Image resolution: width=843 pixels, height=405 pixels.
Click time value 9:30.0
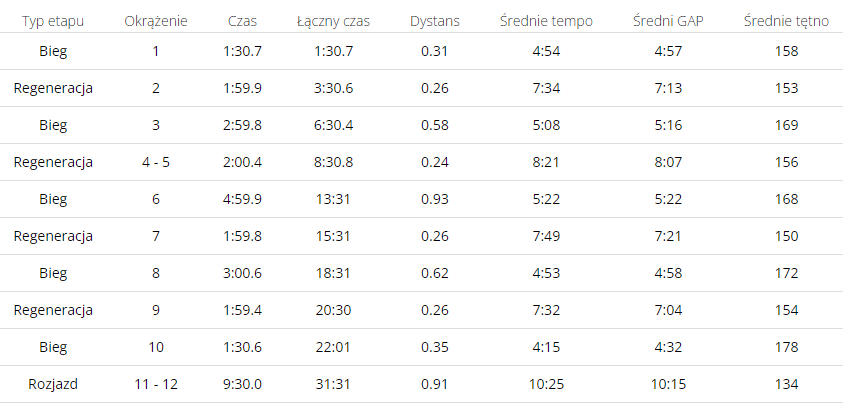click(242, 385)
